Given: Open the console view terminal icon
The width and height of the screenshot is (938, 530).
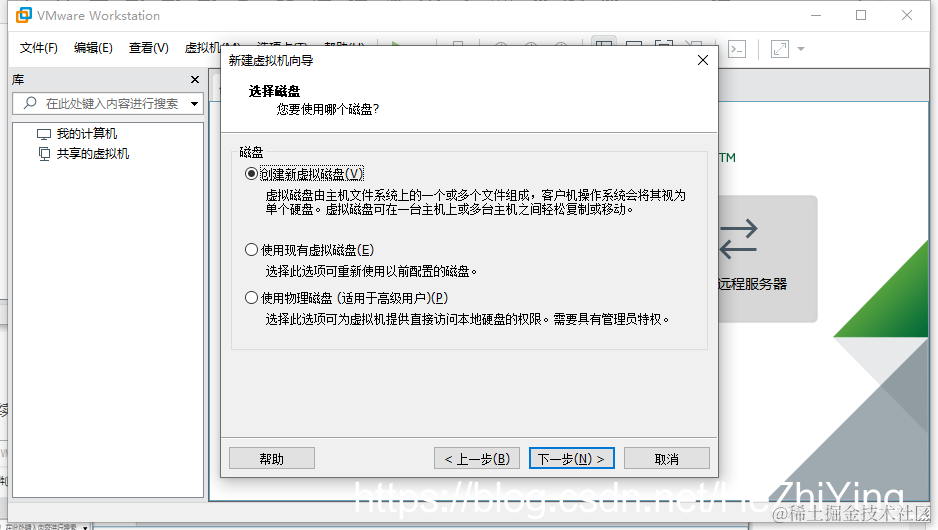Looking at the screenshot, I should [x=737, y=49].
